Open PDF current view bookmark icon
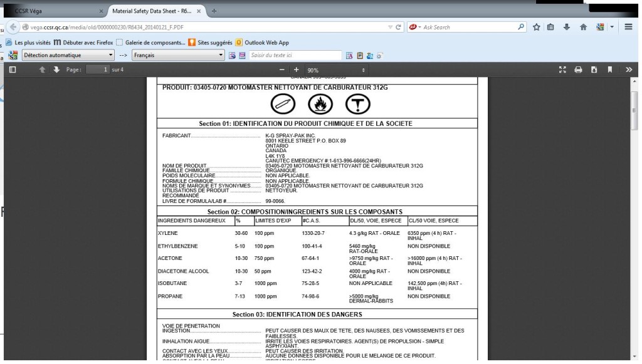The width and height of the screenshot is (642, 364). [x=609, y=70]
